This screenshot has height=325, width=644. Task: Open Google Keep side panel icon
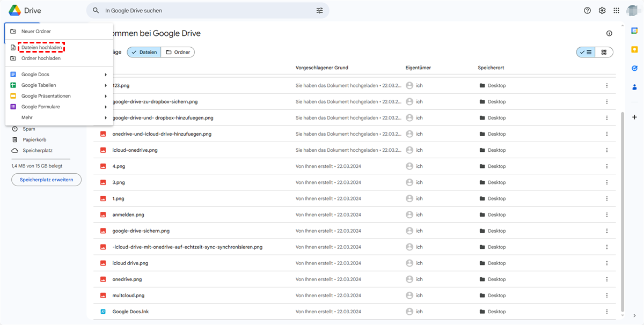634,50
